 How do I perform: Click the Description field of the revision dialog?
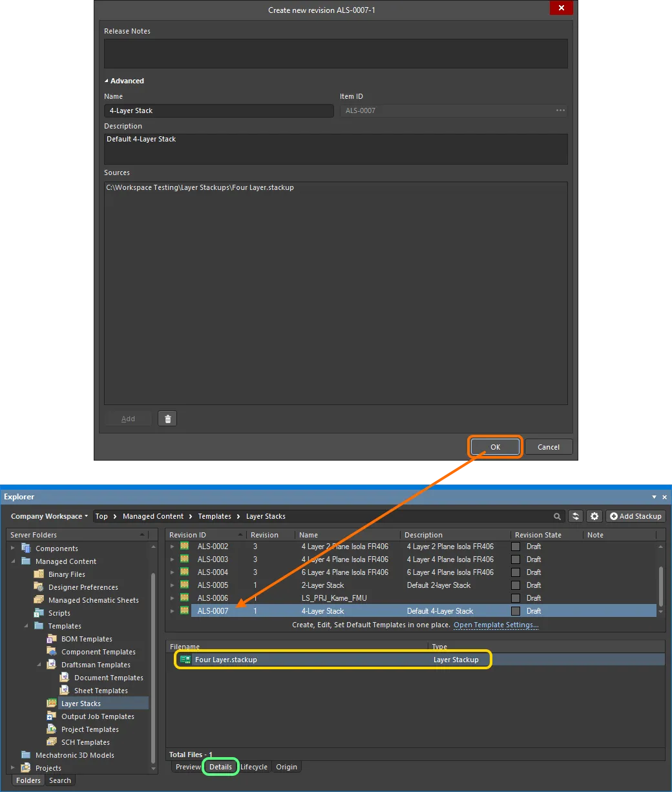coord(336,149)
